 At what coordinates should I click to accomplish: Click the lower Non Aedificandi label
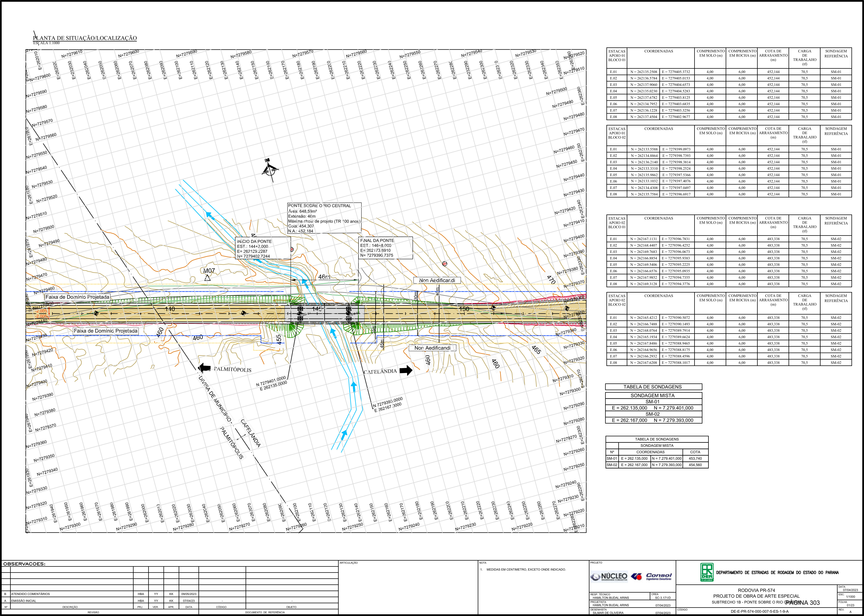coord(433,348)
